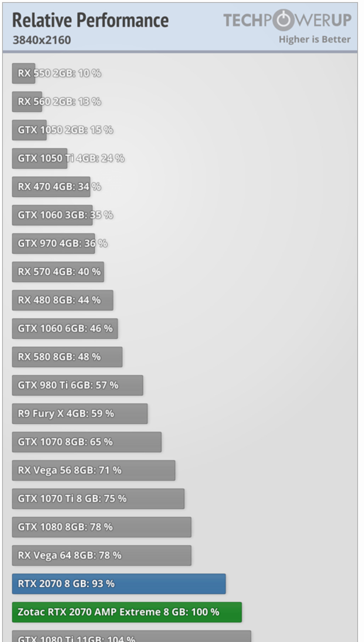Image resolution: width=364 pixels, height=642 pixels.
Task: Click the GTX 1050 Ti 4GB bar
Action: pyautogui.click(x=40, y=158)
